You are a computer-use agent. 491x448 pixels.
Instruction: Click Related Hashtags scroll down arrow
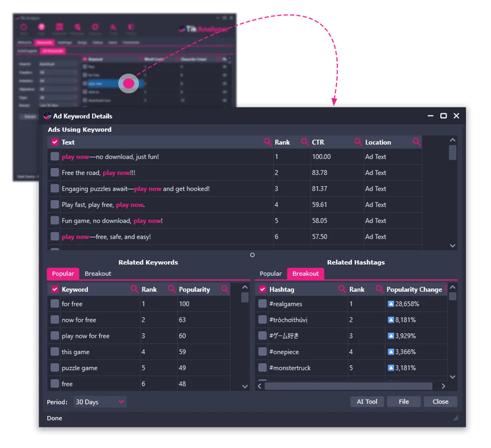pos(453,377)
